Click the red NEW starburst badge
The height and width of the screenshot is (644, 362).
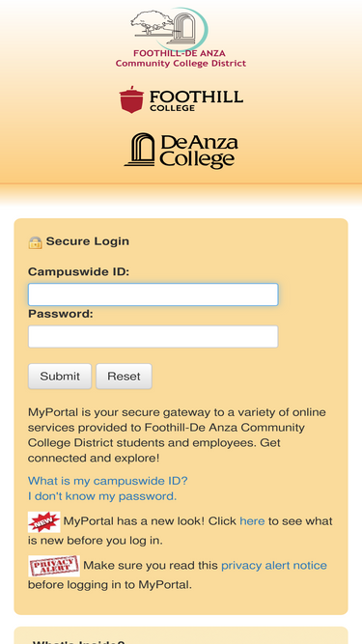point(44,522)
